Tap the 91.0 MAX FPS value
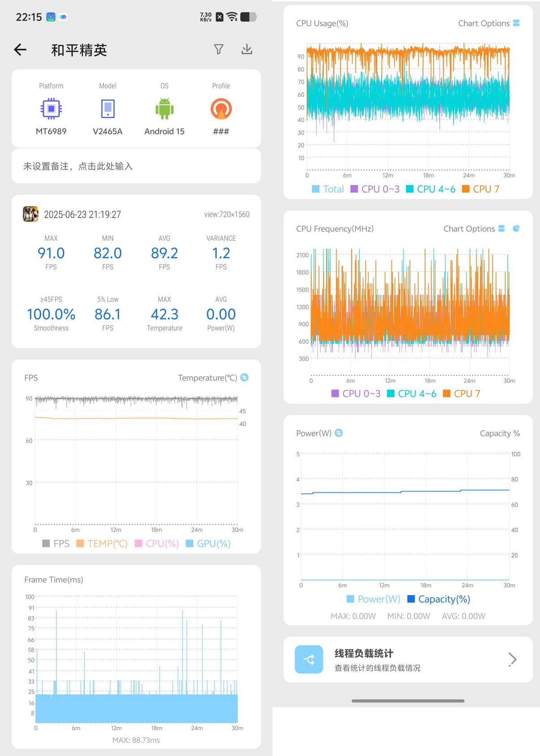540x756 pixels. click(51, 253)
